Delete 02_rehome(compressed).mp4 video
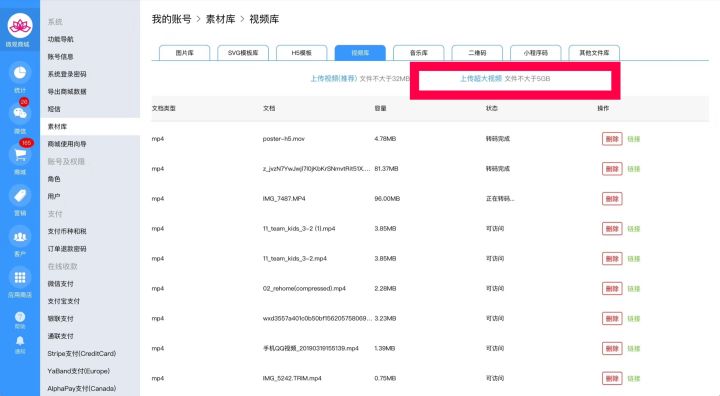The image size is (720, 396). pos(612,289)
